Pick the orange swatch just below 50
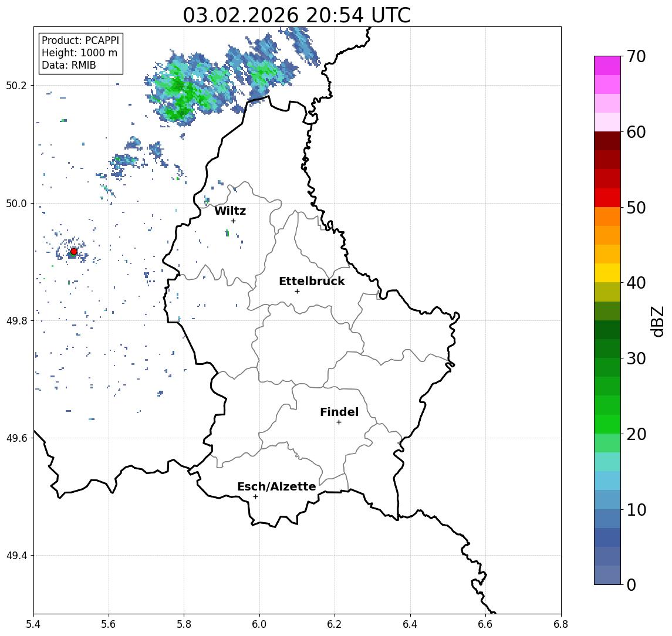Viewport: 672px width, 636px height. [607, 216]
